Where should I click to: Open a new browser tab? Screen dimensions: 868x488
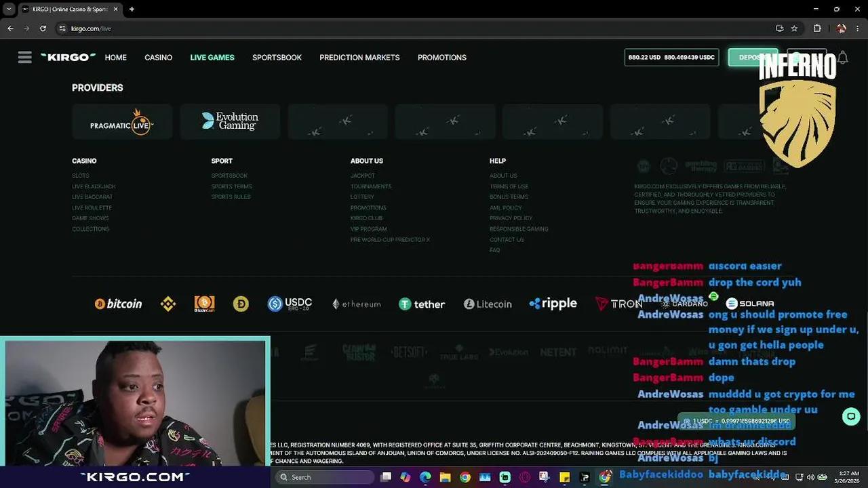(132, 9)
